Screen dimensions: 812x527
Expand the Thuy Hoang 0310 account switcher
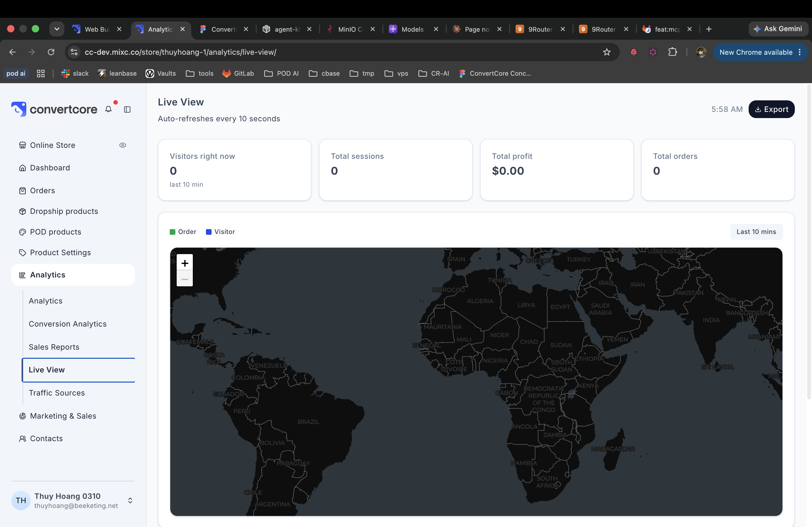tap(130, 500)
